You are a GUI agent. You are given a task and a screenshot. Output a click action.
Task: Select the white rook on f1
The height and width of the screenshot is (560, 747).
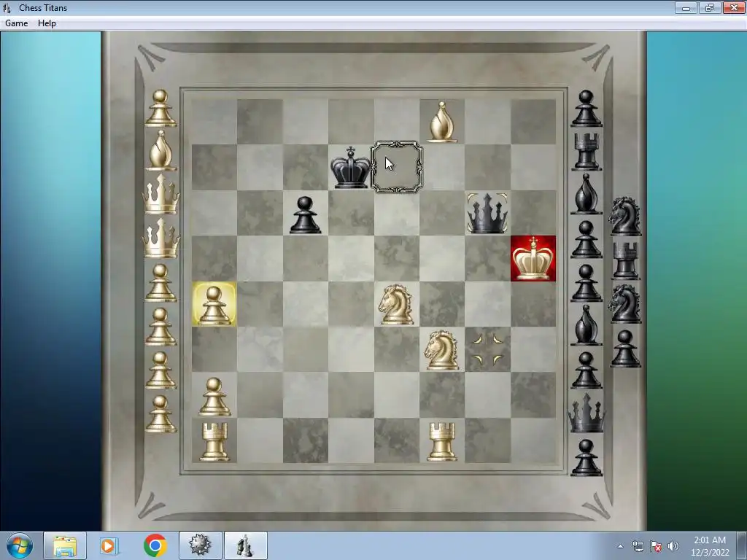click(x=441, y=441)
